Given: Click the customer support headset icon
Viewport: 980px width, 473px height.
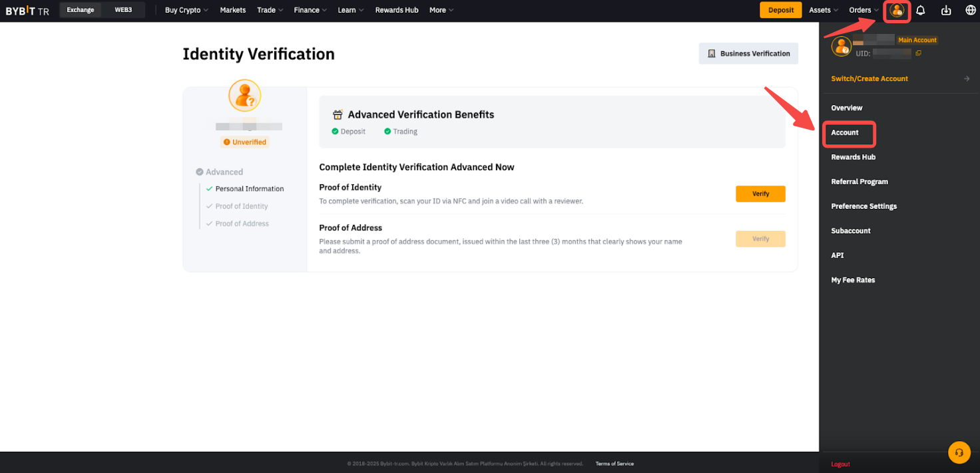Looking at the screenshot, I should pyautogui.click(x=959, y=452).
